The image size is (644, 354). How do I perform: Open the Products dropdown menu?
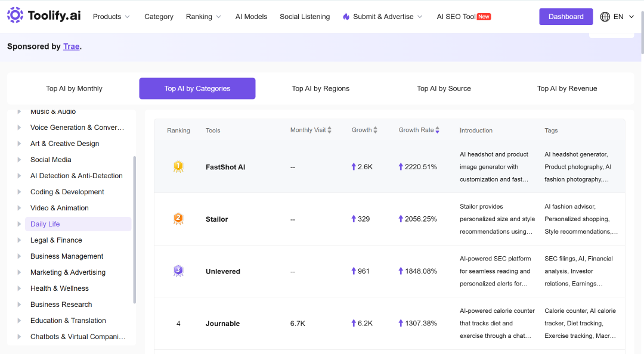[x=112, y=17]
